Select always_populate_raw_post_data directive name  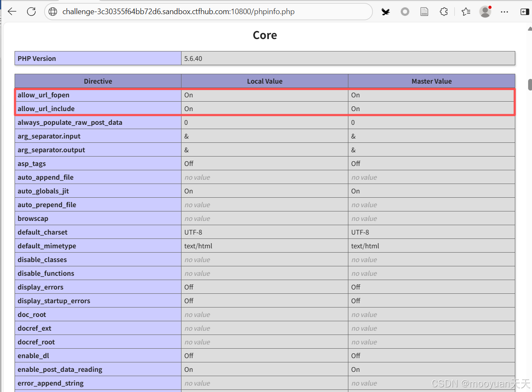coord(70,122)
